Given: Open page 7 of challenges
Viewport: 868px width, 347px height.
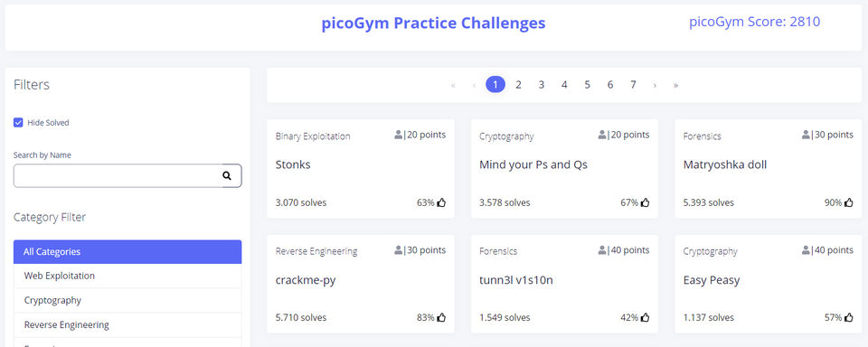Looking at the screenshot, I should point(633,85).
